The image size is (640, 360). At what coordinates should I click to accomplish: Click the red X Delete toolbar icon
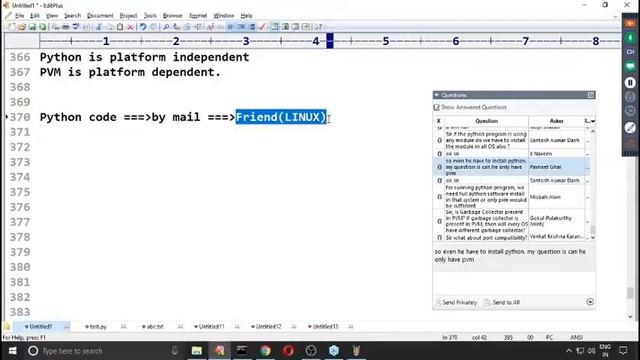point(130,27)
